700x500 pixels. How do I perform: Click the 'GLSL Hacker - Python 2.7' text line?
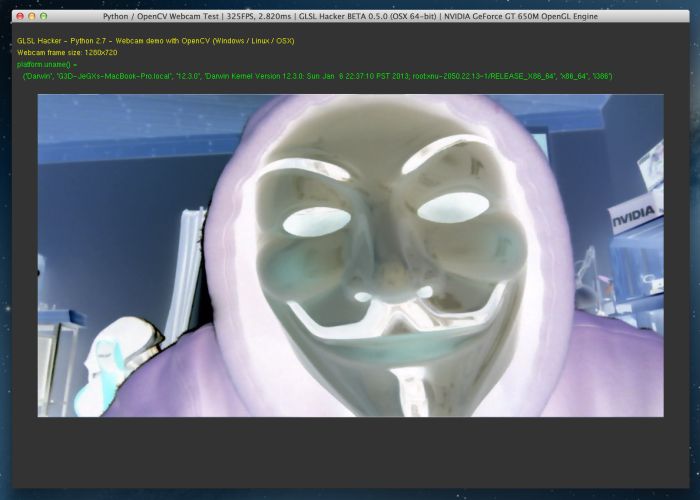tap(155, 41)
